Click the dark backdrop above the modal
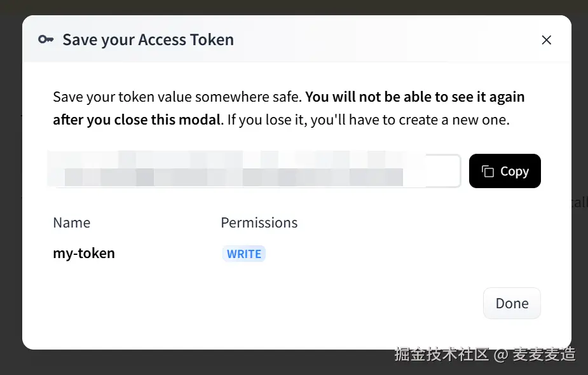588x375 pixels. 294,7
